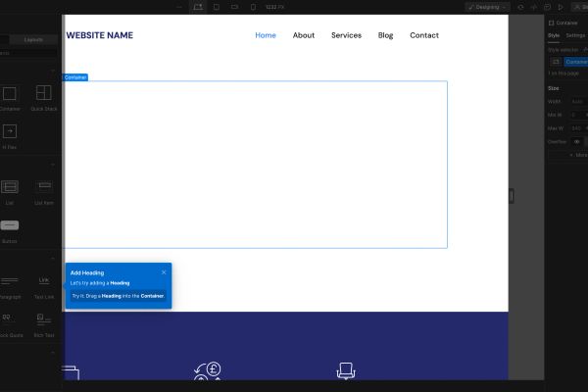
Task: Select the Container label tag on canvas
Action: click(75, 77)
